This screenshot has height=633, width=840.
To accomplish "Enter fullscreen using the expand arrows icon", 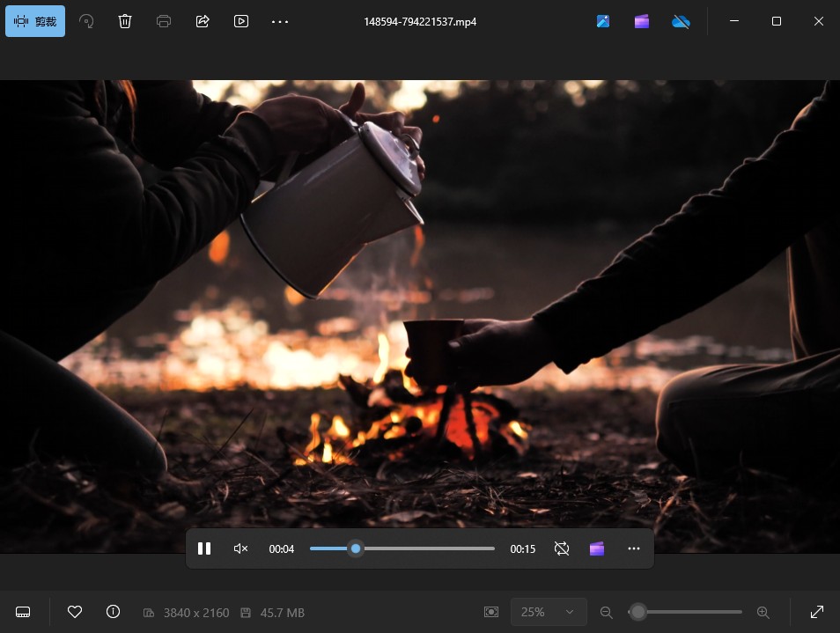I will (816, 612).
